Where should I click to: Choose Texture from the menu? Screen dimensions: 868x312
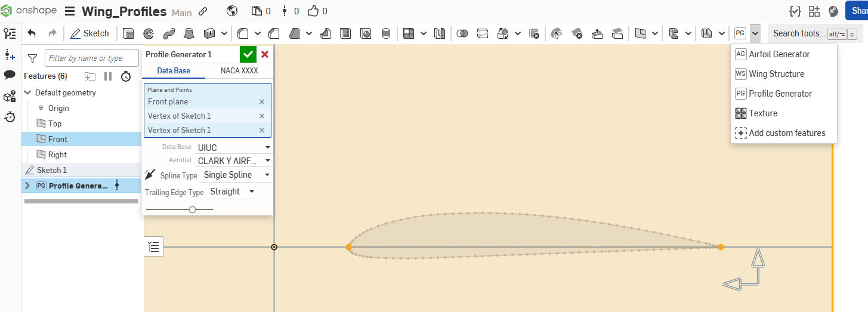point(784,113)
